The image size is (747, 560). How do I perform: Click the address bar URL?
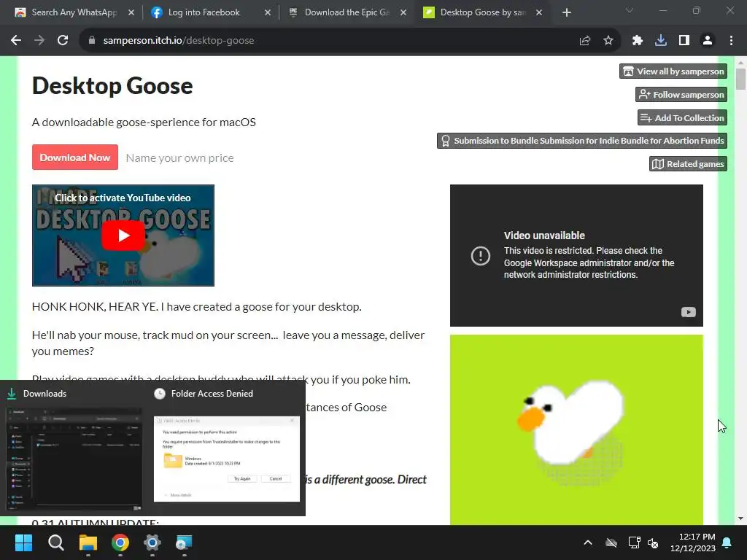pos(178,41)
